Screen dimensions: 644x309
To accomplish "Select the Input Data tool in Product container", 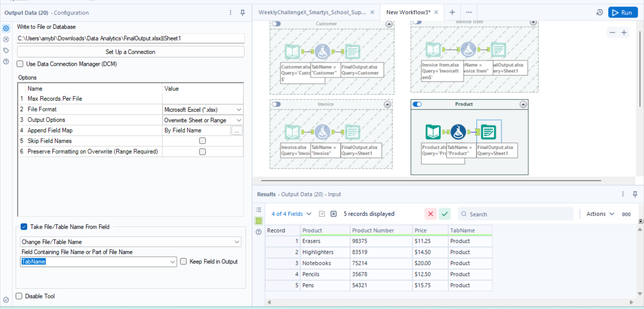I will 433,132.
